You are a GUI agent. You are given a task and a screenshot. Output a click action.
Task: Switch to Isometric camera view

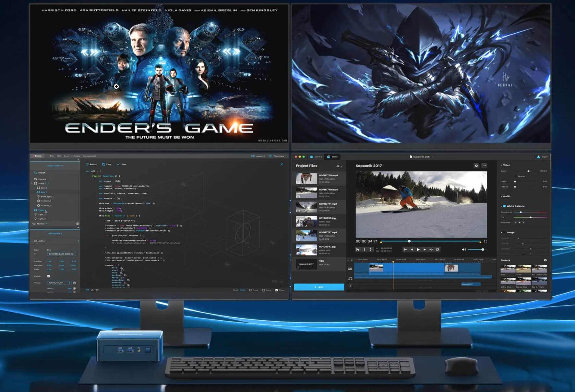(x=258, y=156)
